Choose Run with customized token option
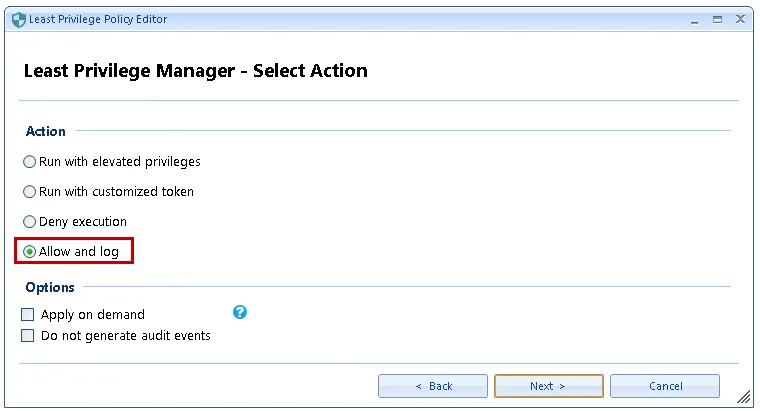The width and height of the screenshot is (760, 411). tap(30, 191)
